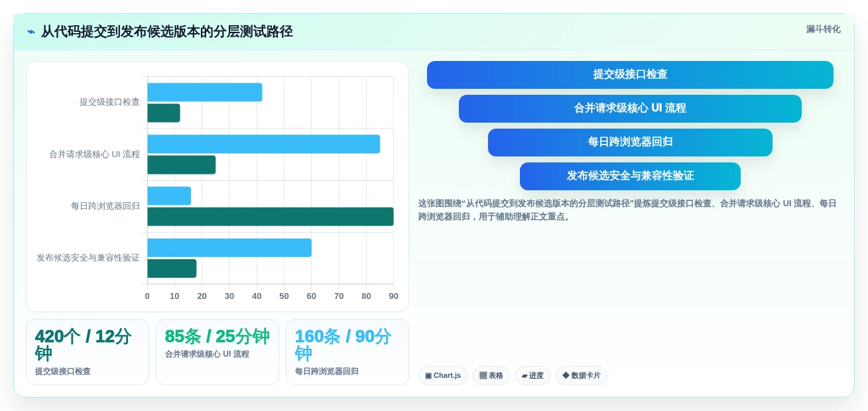This screenshot has width=868, height=411.
Task: Click the x-axis tick value 60
Action: 311,296
